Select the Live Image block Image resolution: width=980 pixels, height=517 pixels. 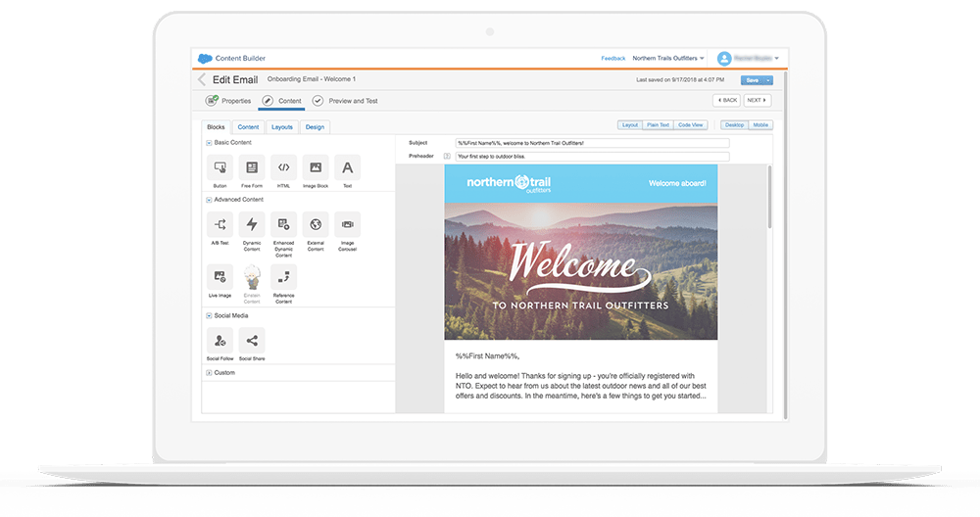click(220, 276)
